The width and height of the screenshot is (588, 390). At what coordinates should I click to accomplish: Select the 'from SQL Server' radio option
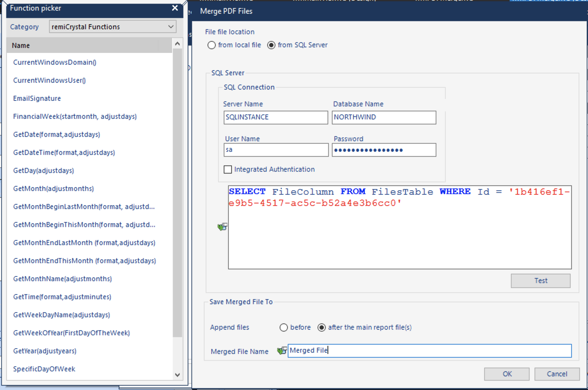coord(271,45)
